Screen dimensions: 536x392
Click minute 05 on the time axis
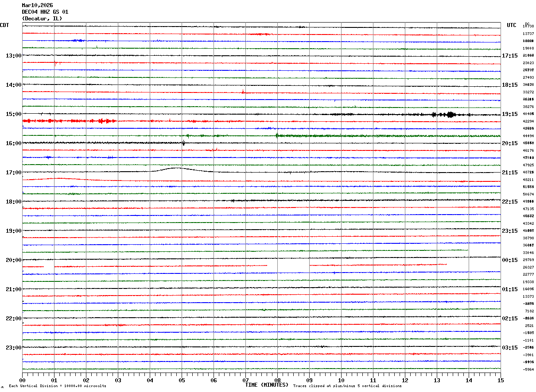pos(182,380)
